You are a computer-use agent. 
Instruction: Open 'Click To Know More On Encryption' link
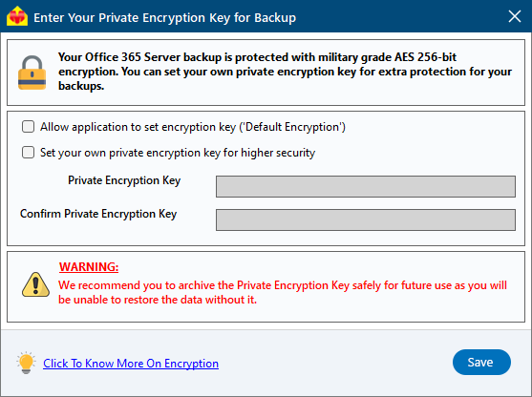pyautogui.click(x=131, y=363)
